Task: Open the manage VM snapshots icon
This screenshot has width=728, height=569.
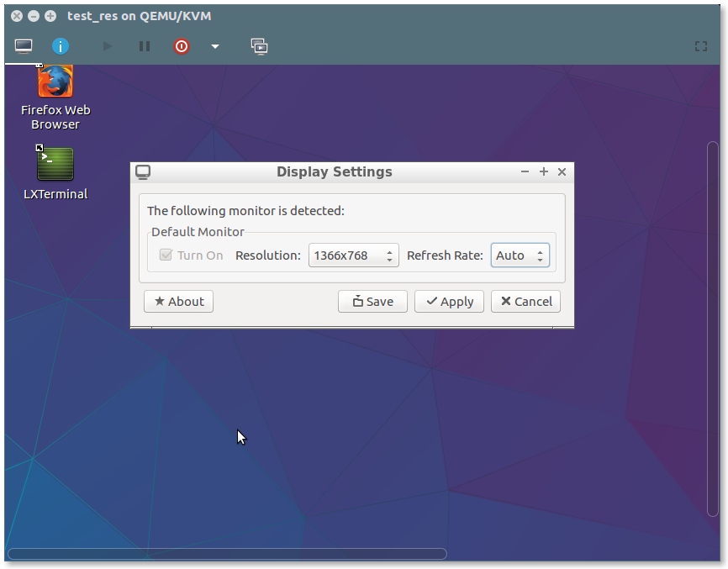Action: [x=260, y=46]
